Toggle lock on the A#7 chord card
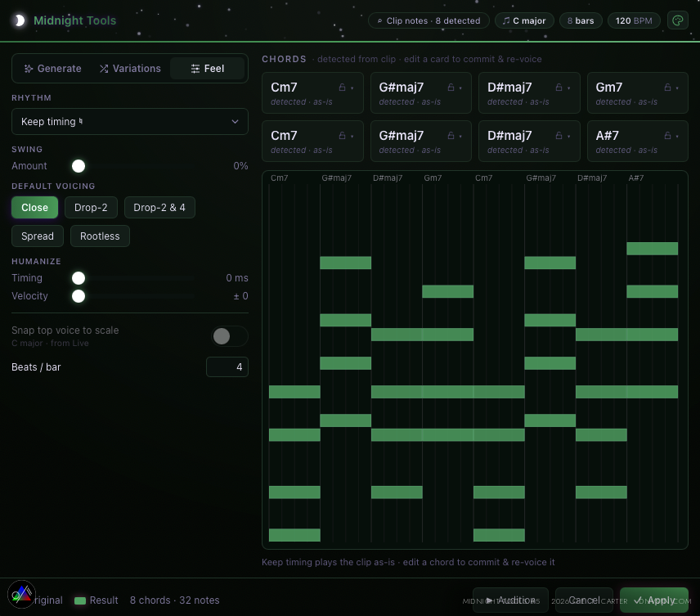This screenshot has height=616, width=700. coord(667,136)
